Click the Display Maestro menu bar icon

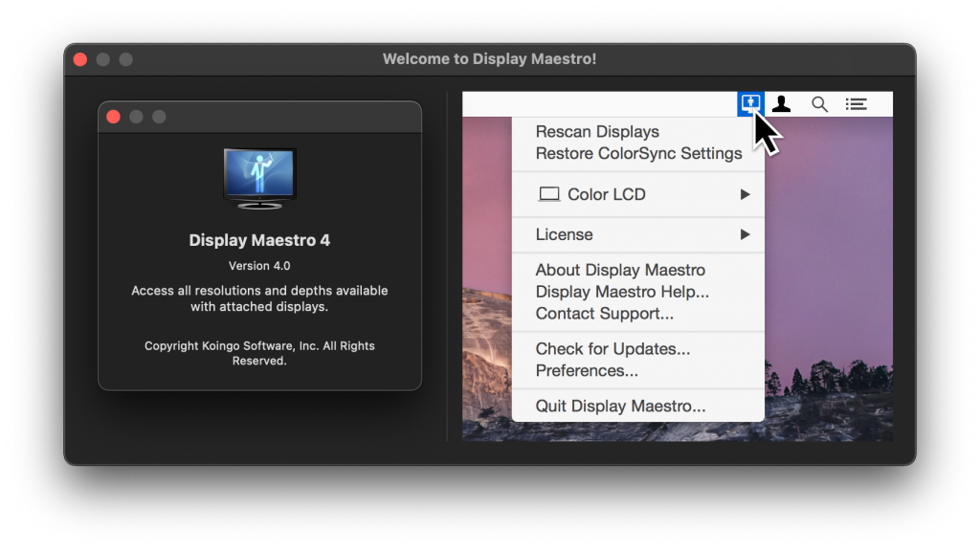click(750, 103)
